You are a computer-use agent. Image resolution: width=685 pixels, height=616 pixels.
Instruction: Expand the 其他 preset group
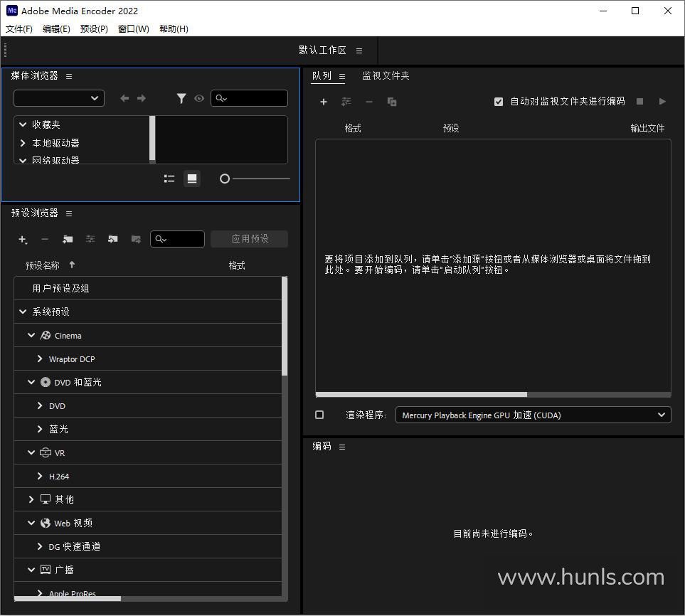pyautogui.click(x=31, y=499)
